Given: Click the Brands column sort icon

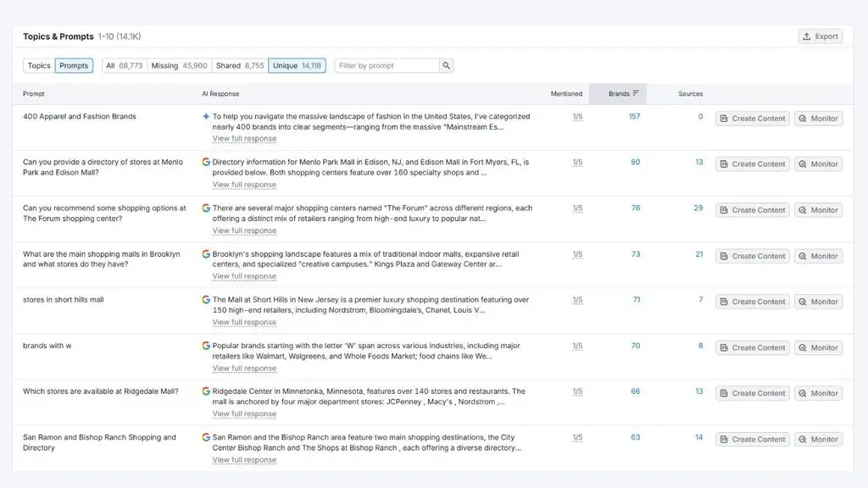Looking at the screenshot, I should pos(636,93).
